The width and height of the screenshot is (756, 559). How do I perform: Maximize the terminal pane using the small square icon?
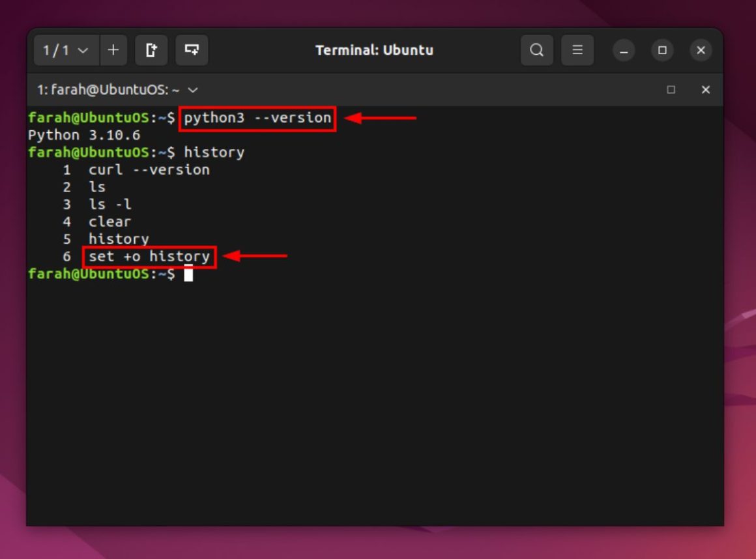[x=671, y=90]
